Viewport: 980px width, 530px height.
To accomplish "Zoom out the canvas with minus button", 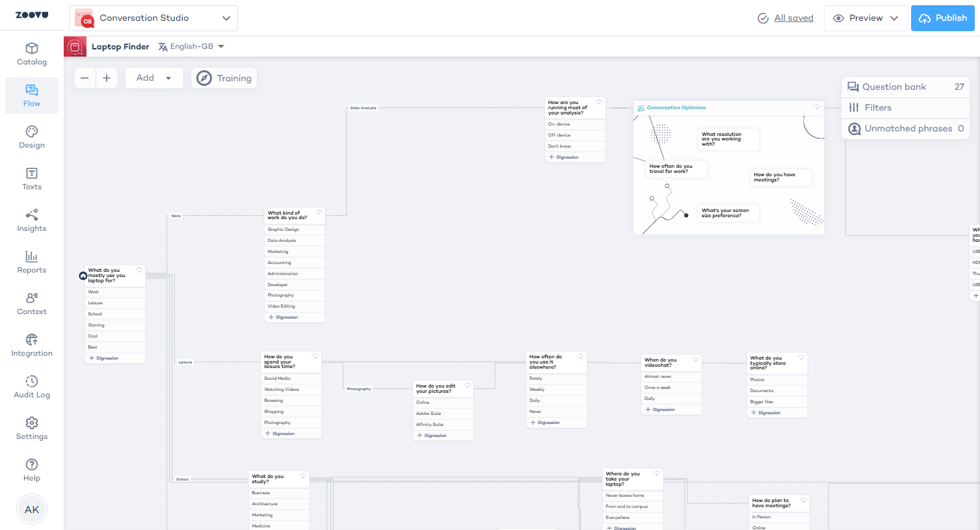I will point(85,78).
